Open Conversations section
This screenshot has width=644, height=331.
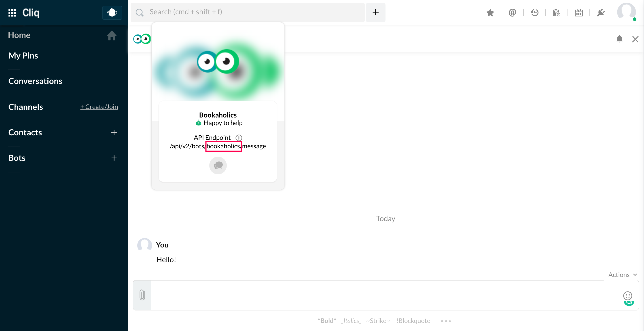click(35, 81)
